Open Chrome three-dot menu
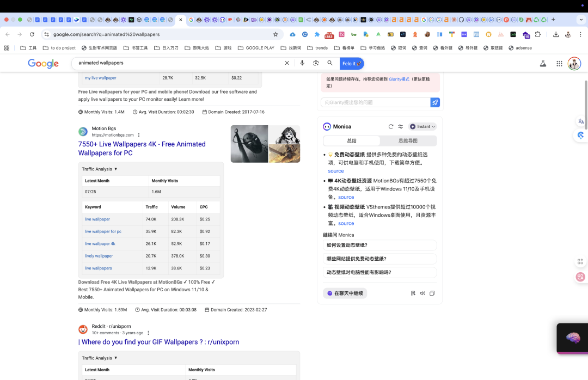 (580, 34)
